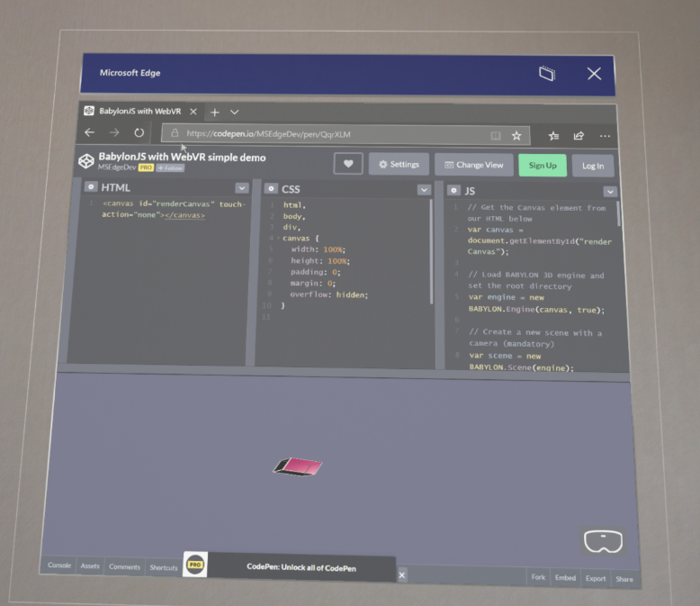Click the green Sign Up button

pyautogui.click(x=543, y=166)
